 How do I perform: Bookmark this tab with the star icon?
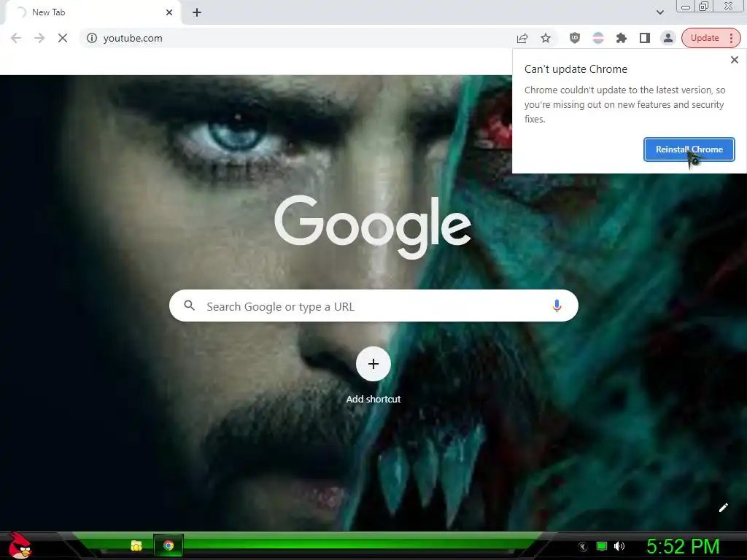point(546,38)
